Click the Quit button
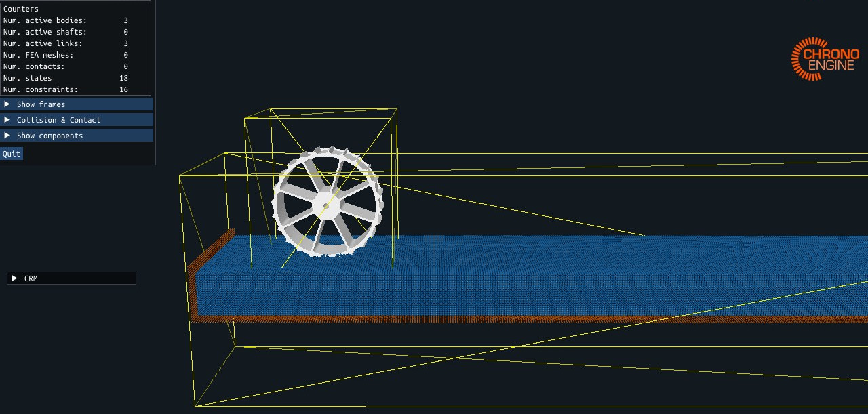The width and height of the screenshot is (868, 414). (x=12, y=154)
